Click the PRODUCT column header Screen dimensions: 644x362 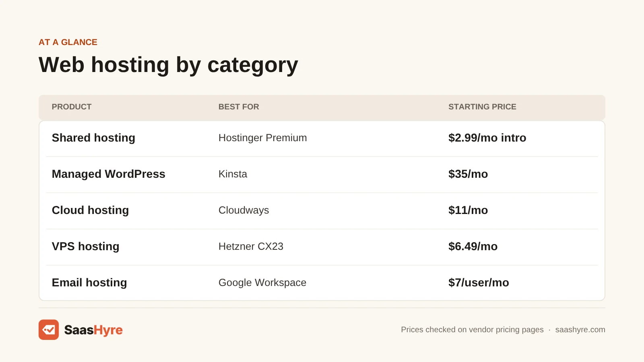pos(72,107)
